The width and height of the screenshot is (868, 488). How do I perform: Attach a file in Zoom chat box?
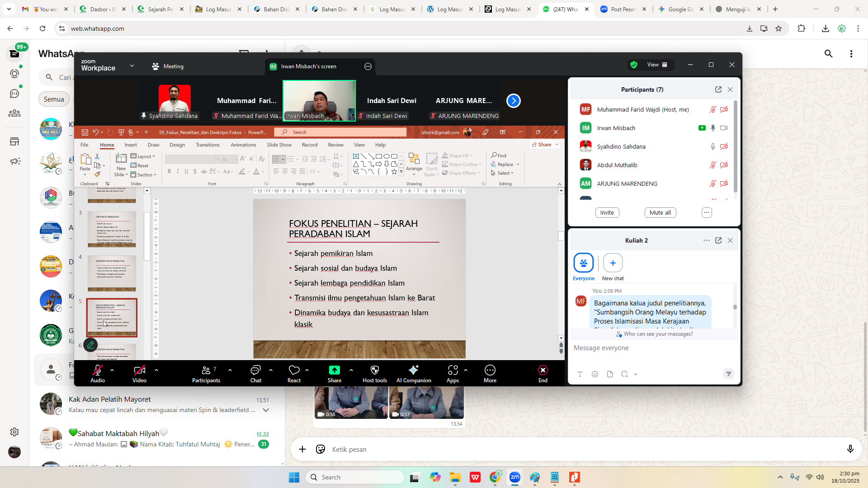pyautogui.click(x=610, y=374)
